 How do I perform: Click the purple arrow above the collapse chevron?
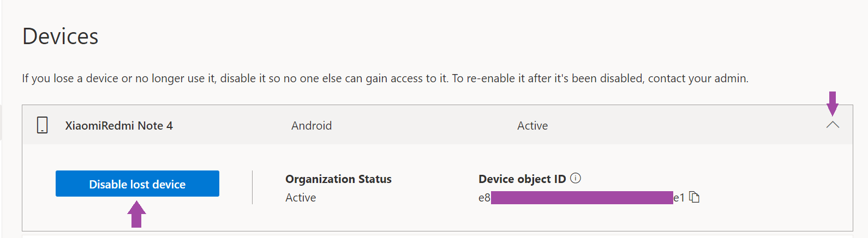833,103
